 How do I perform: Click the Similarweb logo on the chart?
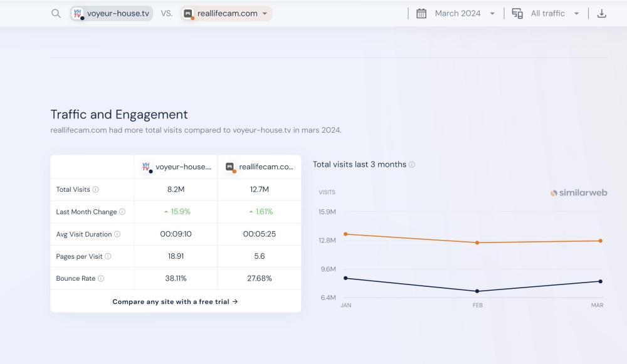(579, 193)
